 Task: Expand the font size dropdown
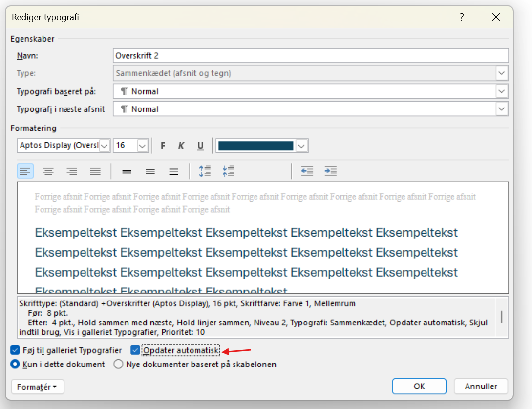pos(143,146)
